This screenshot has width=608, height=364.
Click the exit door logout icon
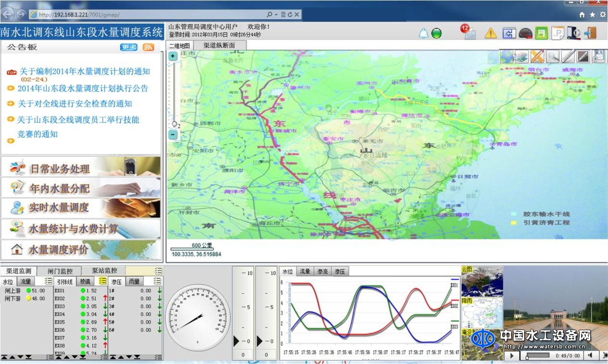click(x=590, y=33)
